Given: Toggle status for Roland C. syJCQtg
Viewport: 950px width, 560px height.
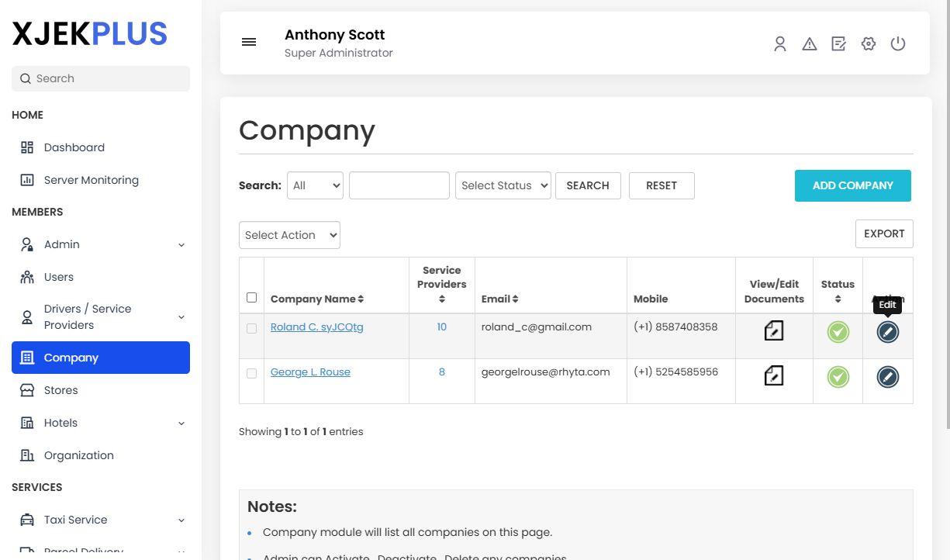Looking at the screenshot, I should (x=838, y=331).
